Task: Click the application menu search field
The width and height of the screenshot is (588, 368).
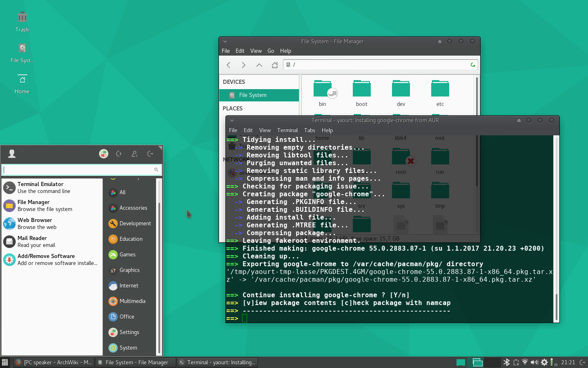Action: (x=82, y=169)
